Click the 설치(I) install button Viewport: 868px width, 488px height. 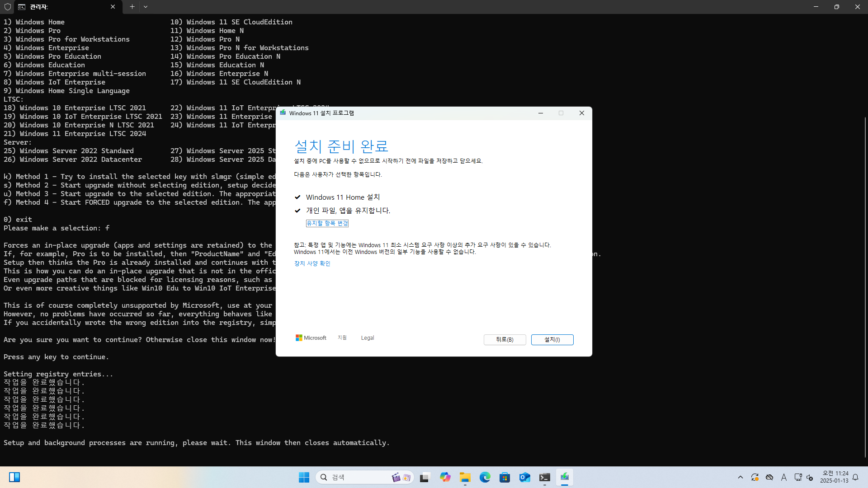click(x=552, y=340)
